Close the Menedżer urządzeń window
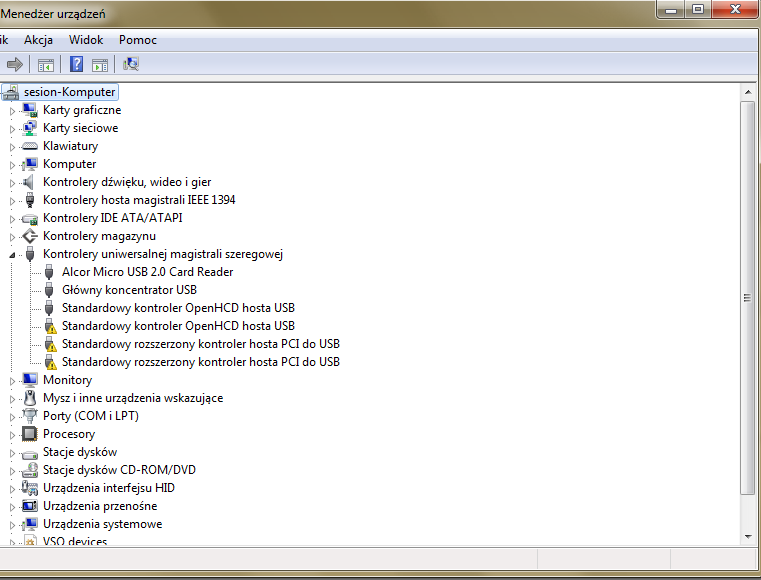 point(735,10)
